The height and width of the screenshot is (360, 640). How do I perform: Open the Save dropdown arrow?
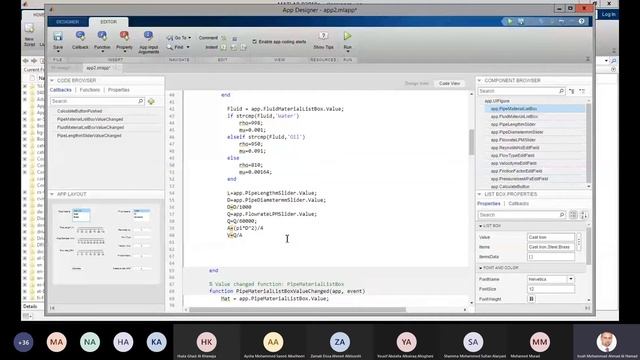click(x=58, y=51)
